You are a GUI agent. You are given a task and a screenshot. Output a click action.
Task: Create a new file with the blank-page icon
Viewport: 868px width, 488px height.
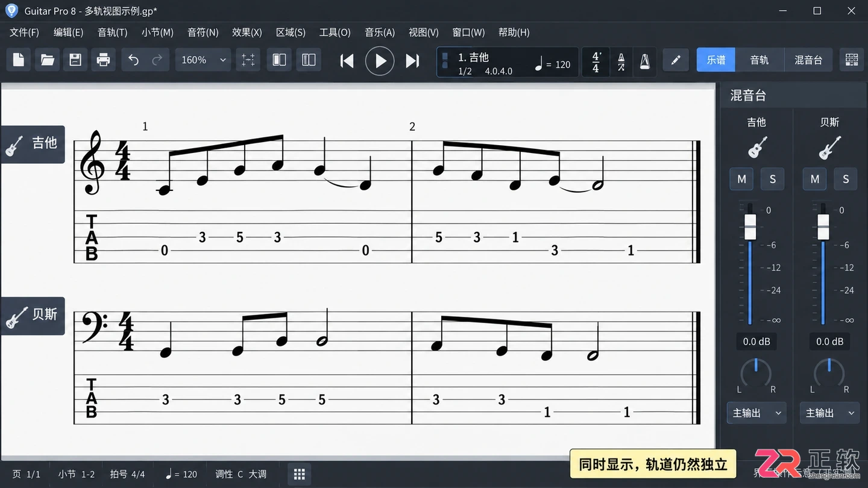[19, 60]
